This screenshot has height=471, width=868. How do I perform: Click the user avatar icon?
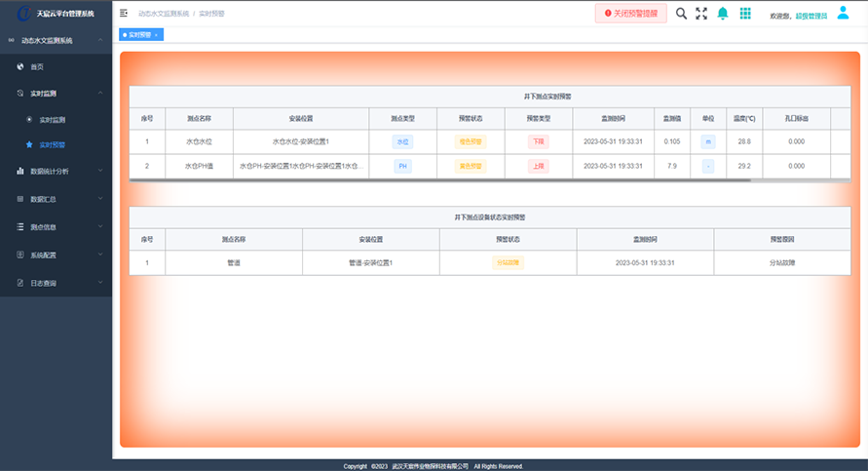[843, 13]
